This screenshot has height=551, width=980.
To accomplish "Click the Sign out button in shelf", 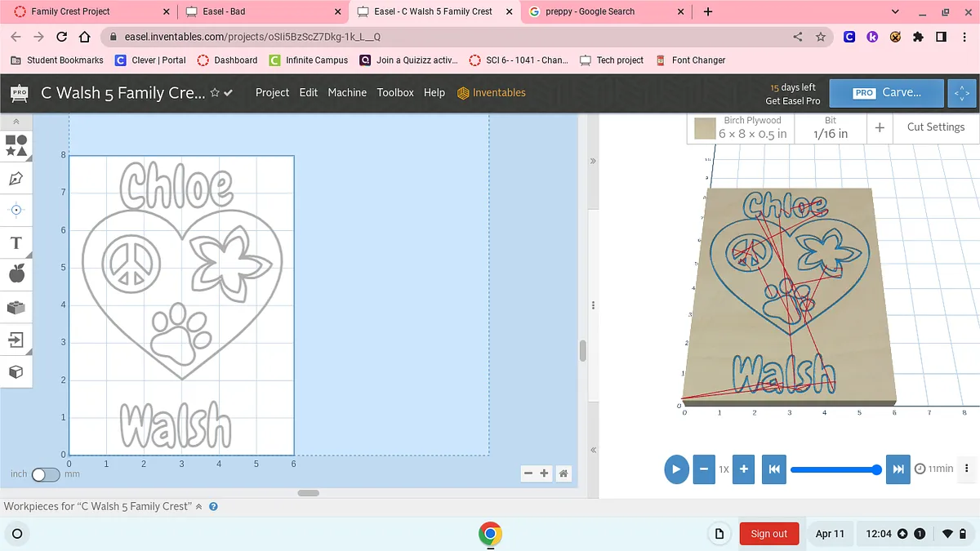I will coord(768,534).
